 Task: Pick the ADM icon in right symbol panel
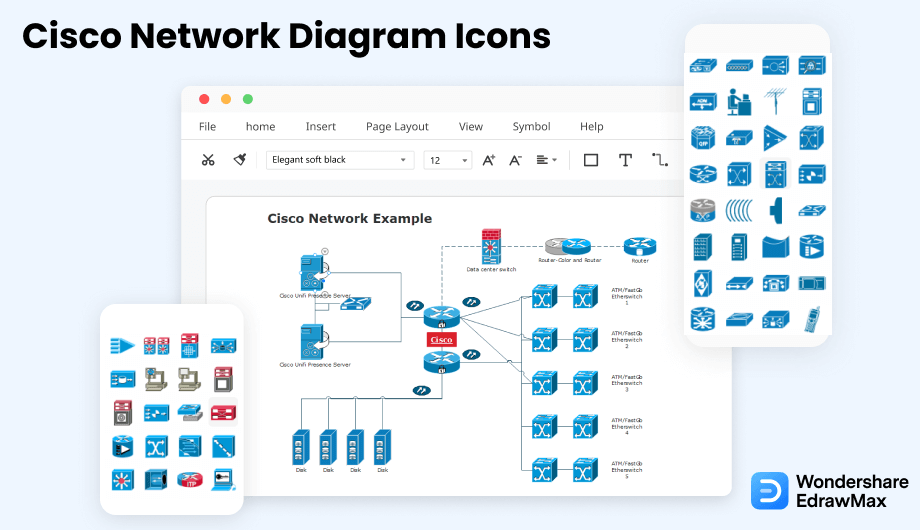[x=703, y=103]
